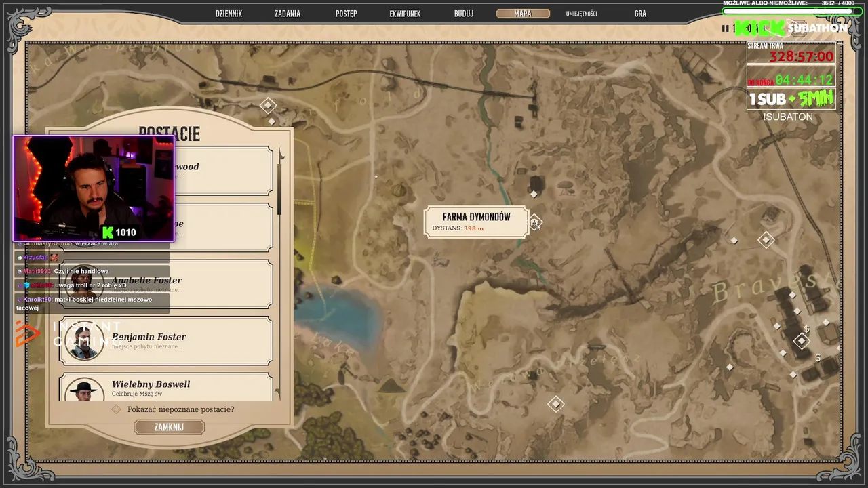The height and width of the screenshot is (488, 868).
Task: Go to the Ekwipunek tab
Action: click(x=406, y=14)
